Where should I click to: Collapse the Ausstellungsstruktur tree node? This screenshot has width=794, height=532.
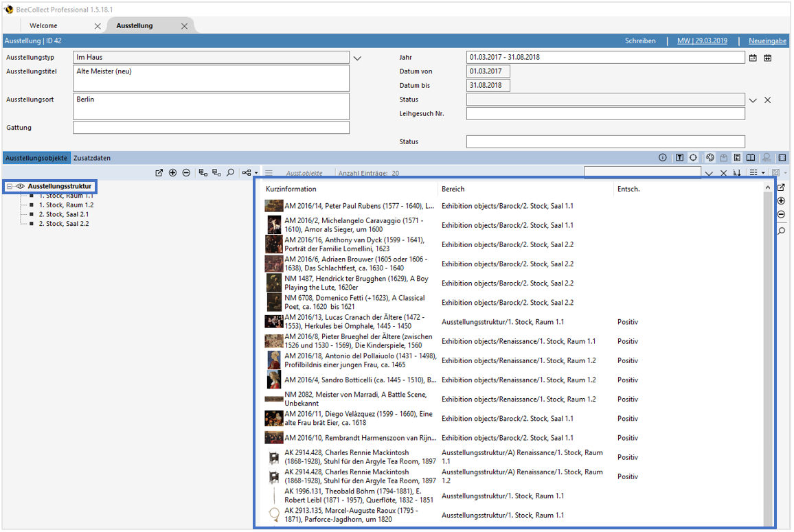tap(10, 186)
